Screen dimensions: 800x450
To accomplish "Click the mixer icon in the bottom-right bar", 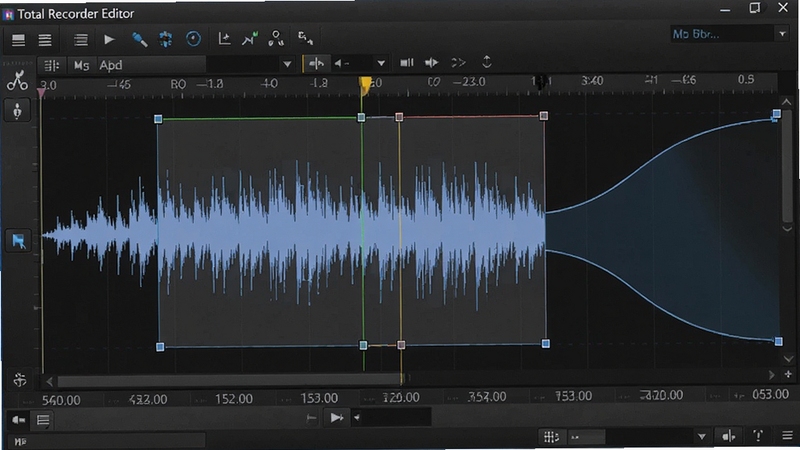I will (552, 437).
